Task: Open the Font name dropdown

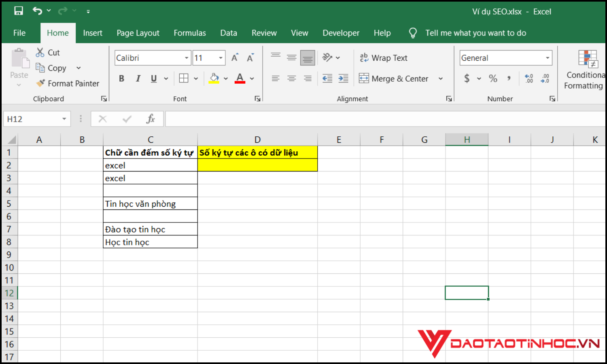Action: click(186, 57)
